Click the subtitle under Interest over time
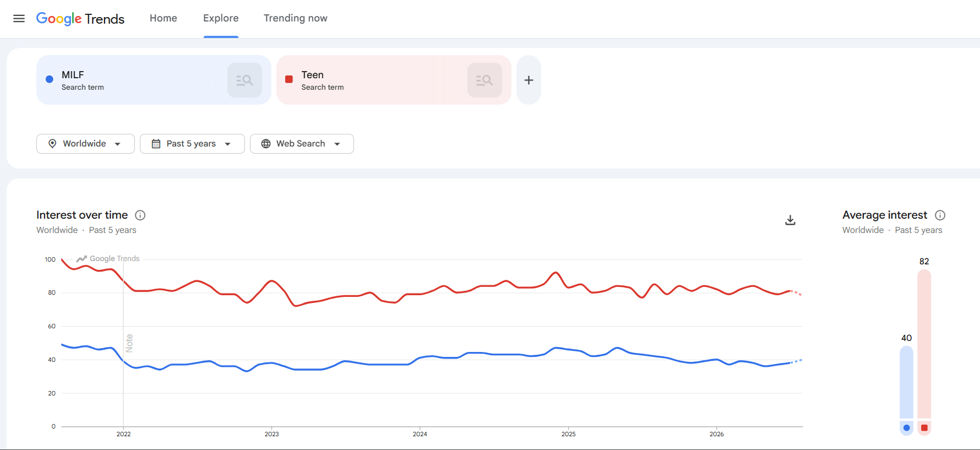The image size is (980, 450). (x=86, y=230)
